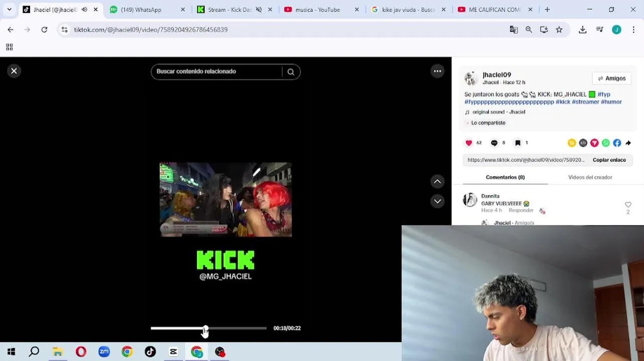Open File Explorer from taskbar

click(x=58, y=352)
